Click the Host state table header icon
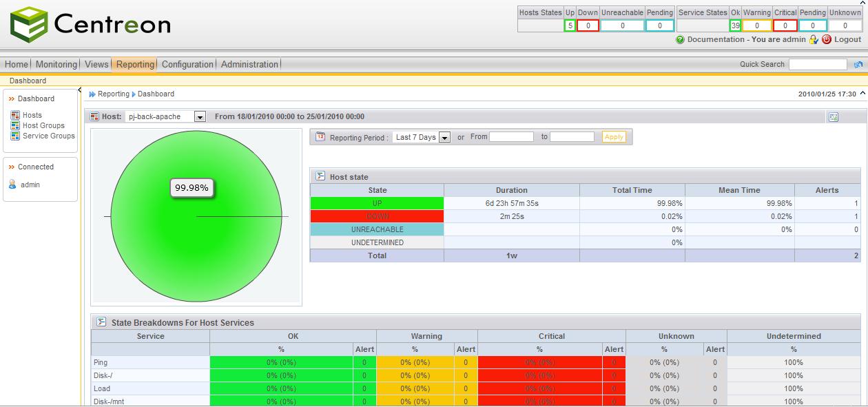The width and height of the screenshot is (868, 407). (320, 176)
